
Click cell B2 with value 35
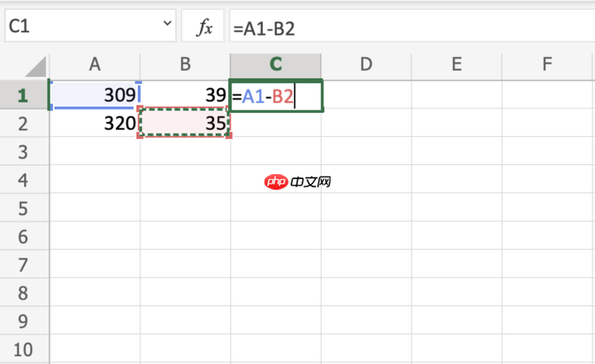(185, 123)
